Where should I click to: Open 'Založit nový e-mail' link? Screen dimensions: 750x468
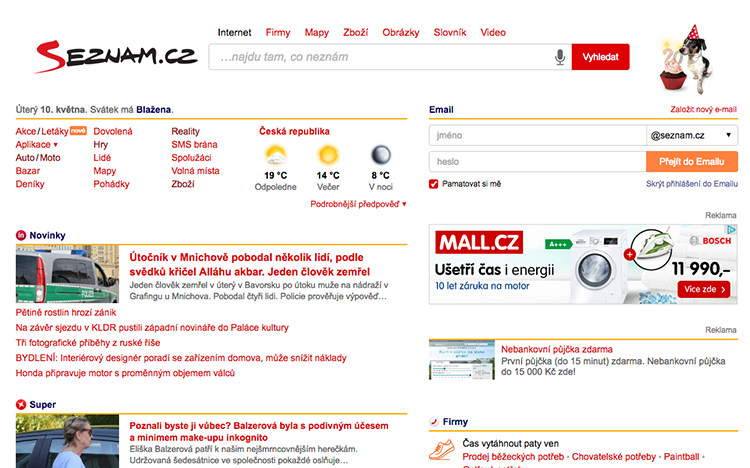click(x=703, y=110)
